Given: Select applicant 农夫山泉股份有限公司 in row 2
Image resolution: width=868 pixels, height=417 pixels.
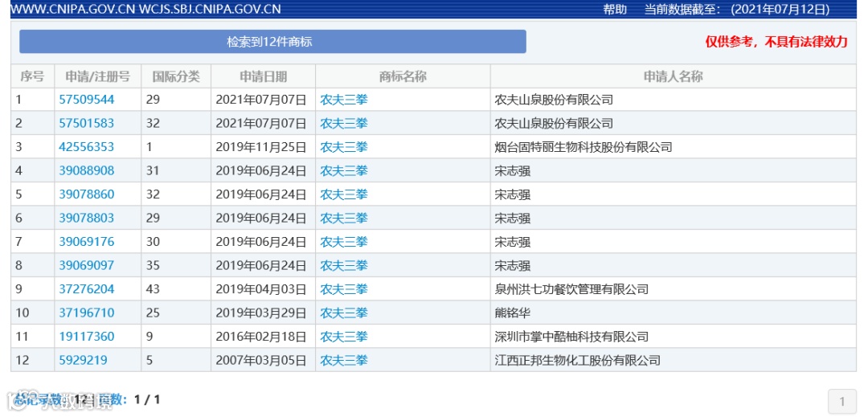Looking at the screenshot, I should (x=554, y=123).
